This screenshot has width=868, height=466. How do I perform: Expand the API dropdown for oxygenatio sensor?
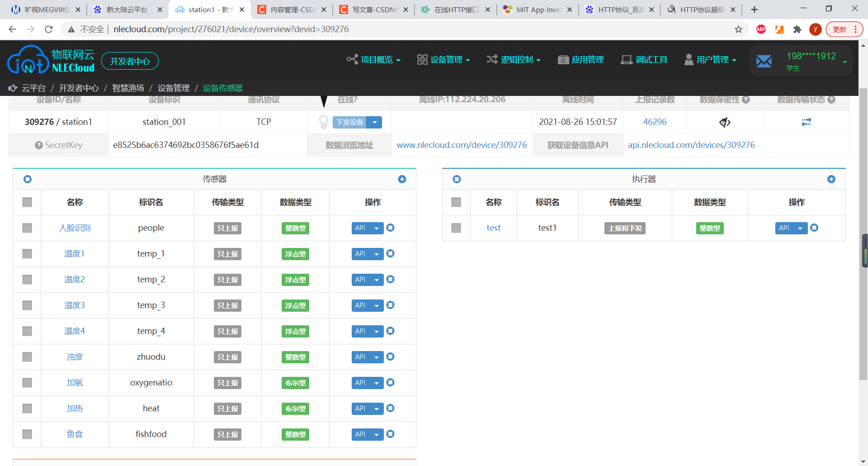pyautogui.click(x=377, y=383)
